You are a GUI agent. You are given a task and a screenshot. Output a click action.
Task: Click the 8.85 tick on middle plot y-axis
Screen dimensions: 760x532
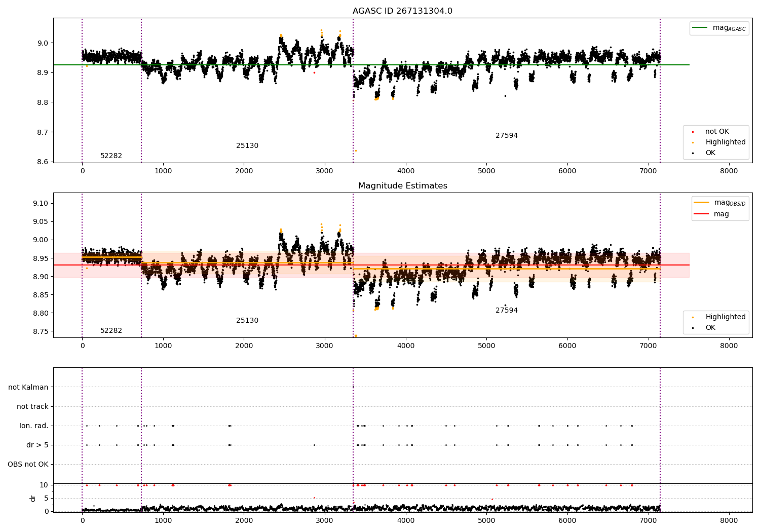point(40,295)
